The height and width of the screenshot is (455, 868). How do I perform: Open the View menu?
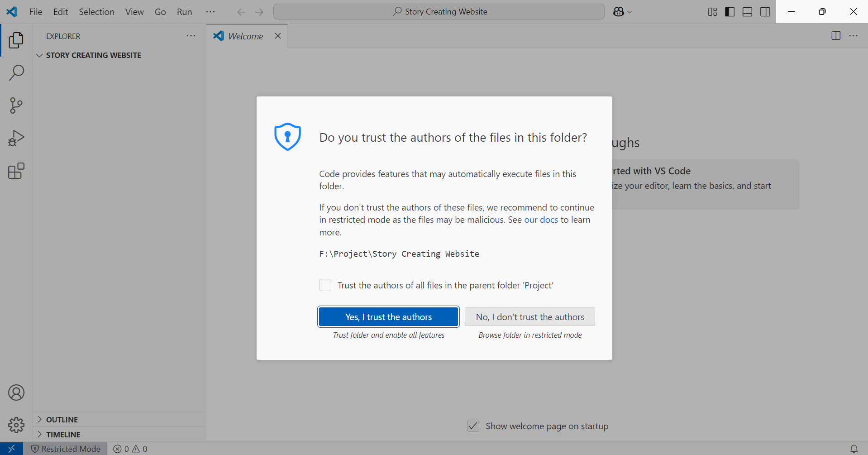tap(134, 12)
